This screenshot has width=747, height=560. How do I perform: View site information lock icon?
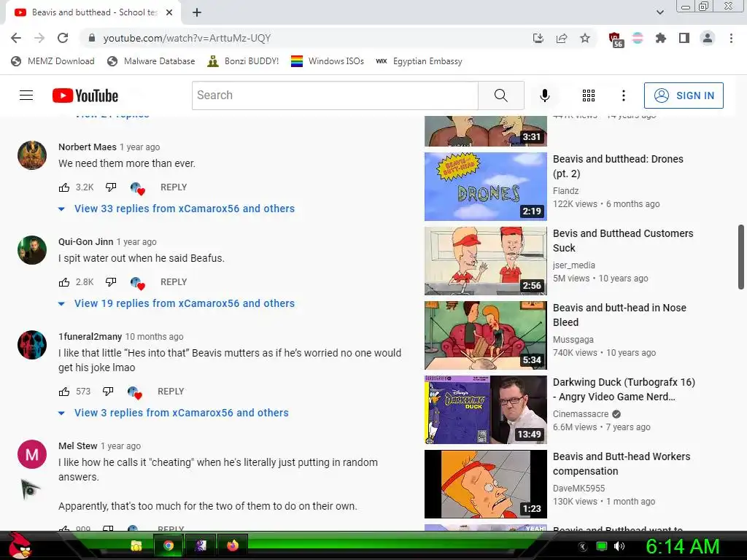pyautogui.click(x=92, y=38)
